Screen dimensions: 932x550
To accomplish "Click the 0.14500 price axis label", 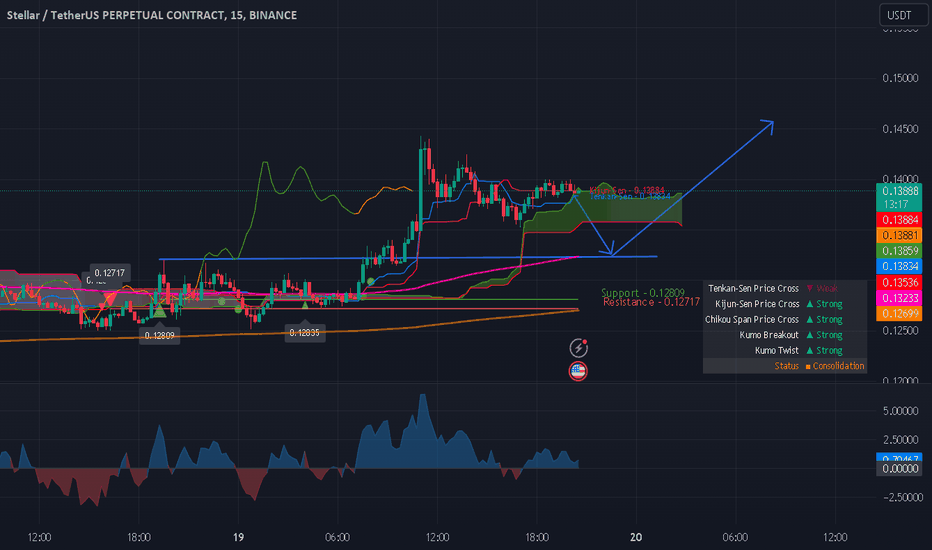I will click(x=900, y=129).
